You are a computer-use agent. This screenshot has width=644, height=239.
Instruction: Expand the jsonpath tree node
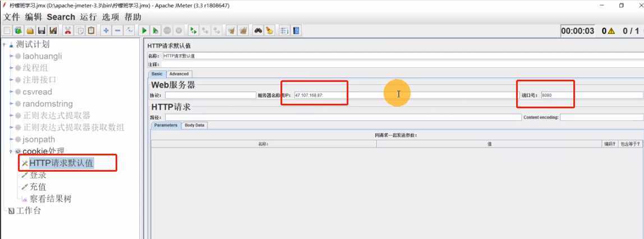point(12,140)
